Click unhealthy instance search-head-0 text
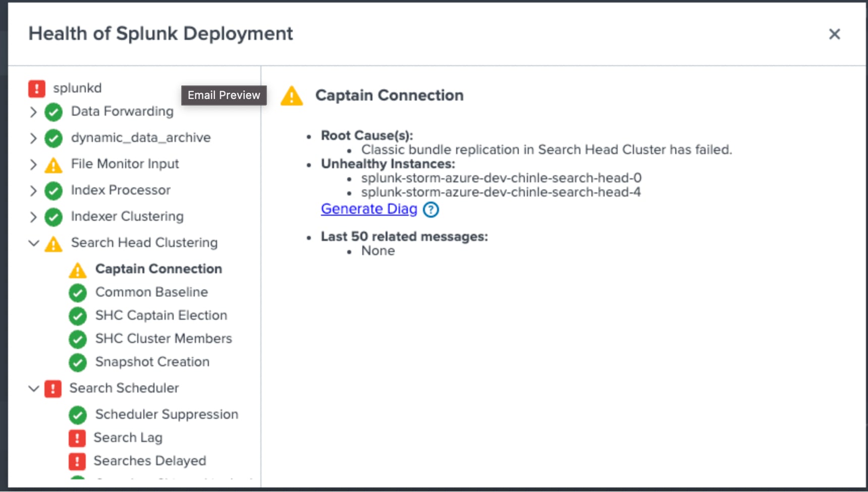The image size is (868, 492). tap(501, 178)
